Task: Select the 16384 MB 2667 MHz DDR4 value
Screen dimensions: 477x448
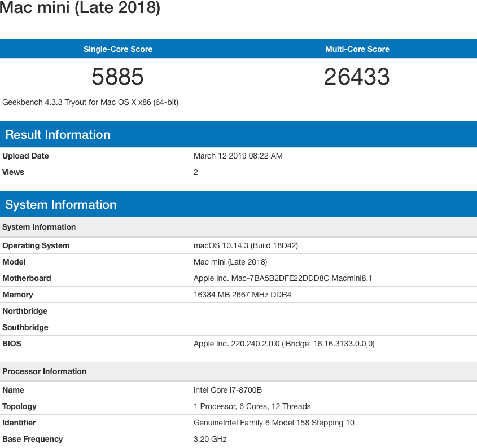Action: (x=243, y=295)
